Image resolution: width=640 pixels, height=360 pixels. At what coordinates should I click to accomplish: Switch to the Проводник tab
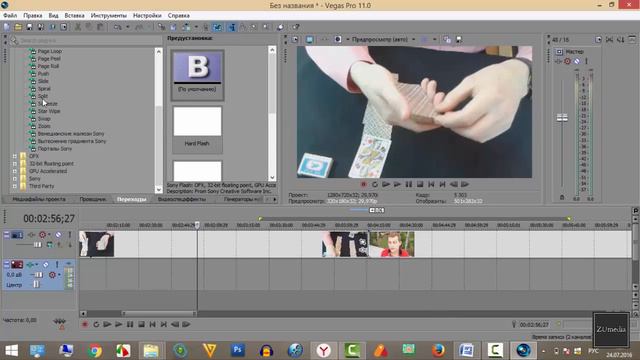coord(93,199)
